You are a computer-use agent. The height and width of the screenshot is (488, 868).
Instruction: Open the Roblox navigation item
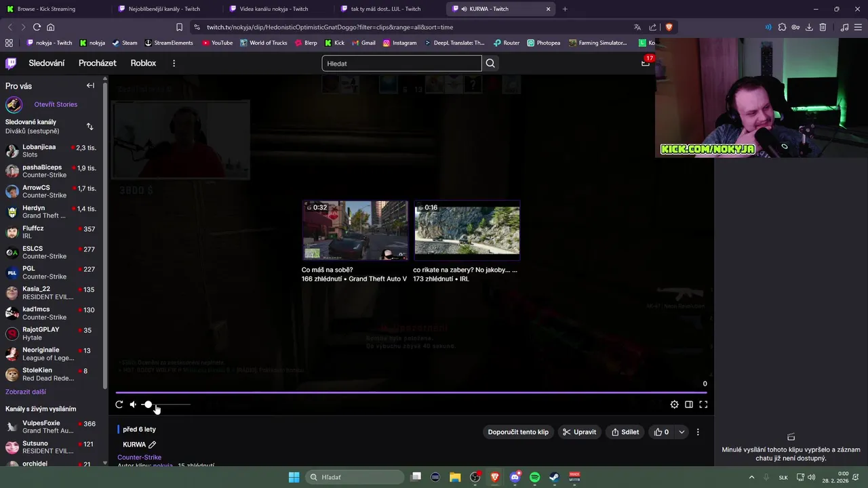coord(143,63)
